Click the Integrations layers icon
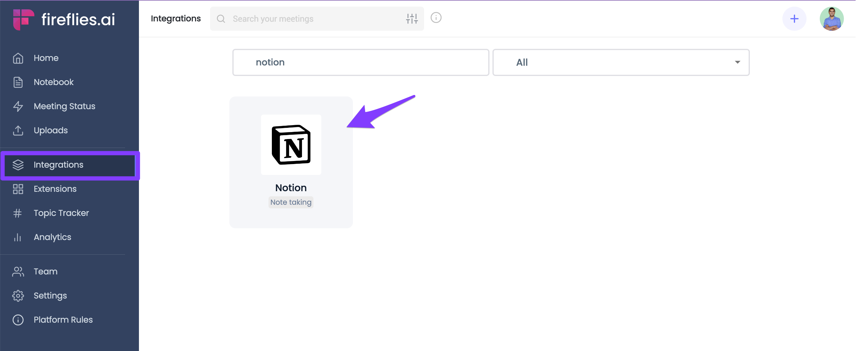The width and height of the screenshot is (868, 351). (18, 165)
